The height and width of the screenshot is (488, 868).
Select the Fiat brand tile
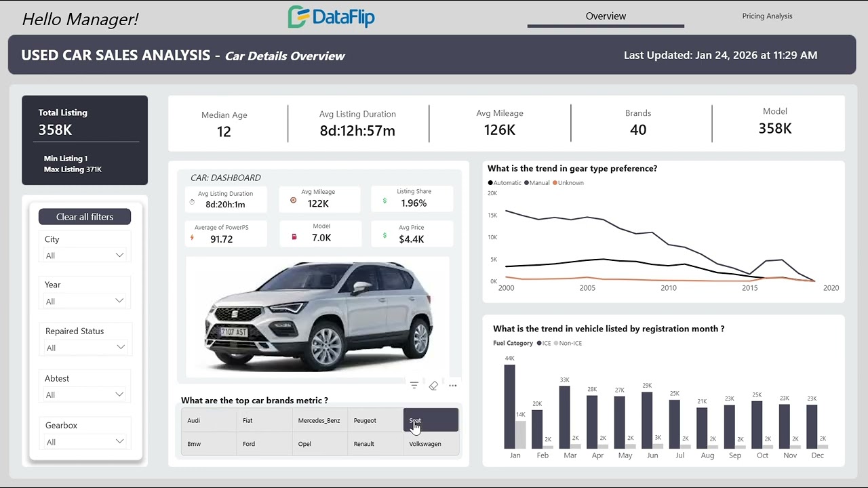264,420
